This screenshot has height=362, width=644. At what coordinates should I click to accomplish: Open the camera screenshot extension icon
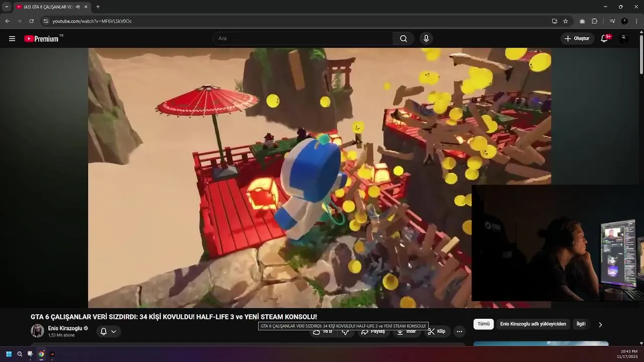582,21
